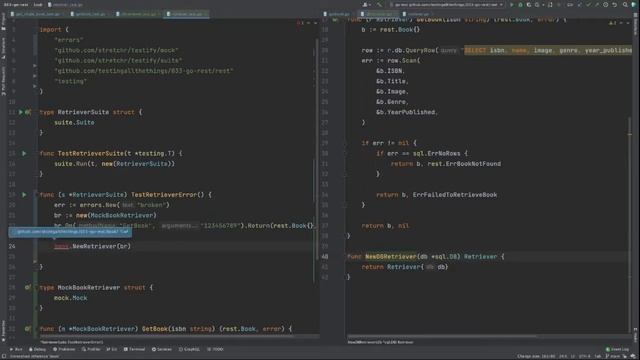Toggle the Run tool window
Screen dimensions: 640x360
point(16,349)
